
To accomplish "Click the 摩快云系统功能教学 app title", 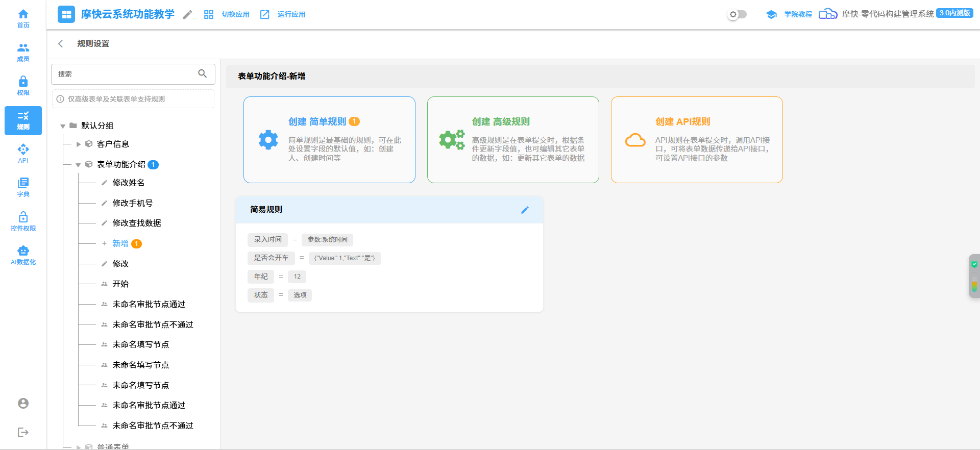I will [128, 14].
